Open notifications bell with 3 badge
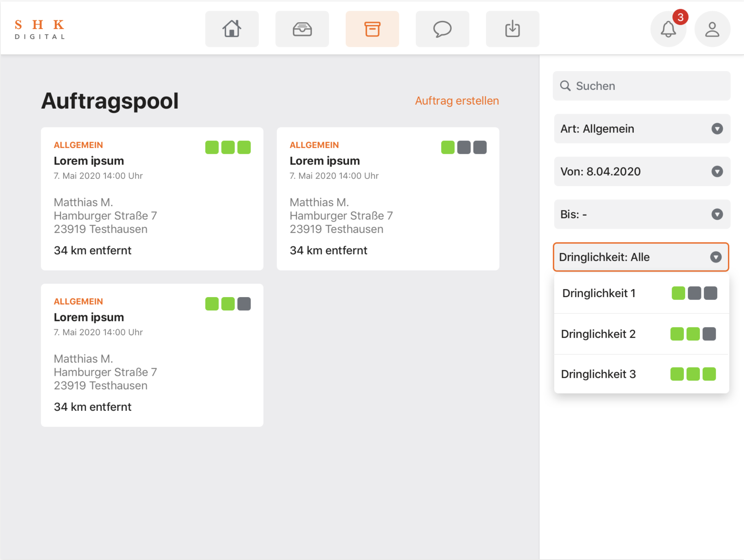The image size is (744, 560). 668,29
